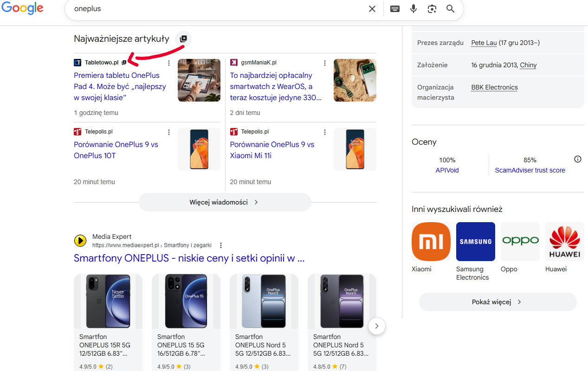588x371 pixels.
Task: Open the tablet article thumbnail image
Action: point(199,80)
